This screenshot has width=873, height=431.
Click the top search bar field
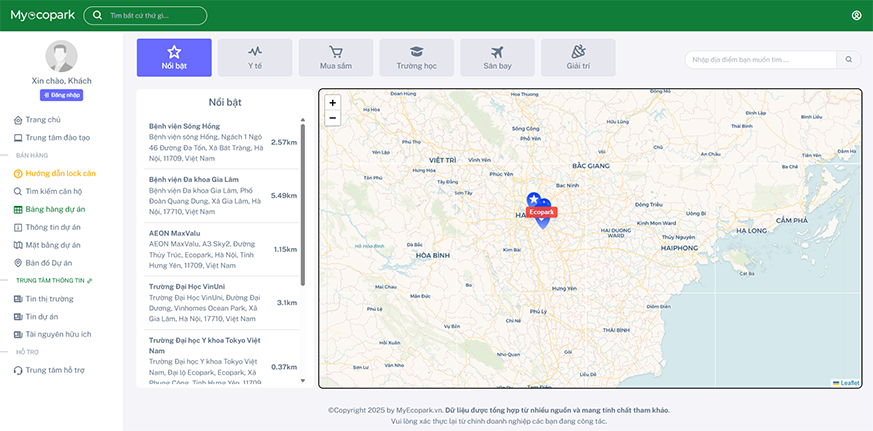pyautogui.click(x=150, y=16)
